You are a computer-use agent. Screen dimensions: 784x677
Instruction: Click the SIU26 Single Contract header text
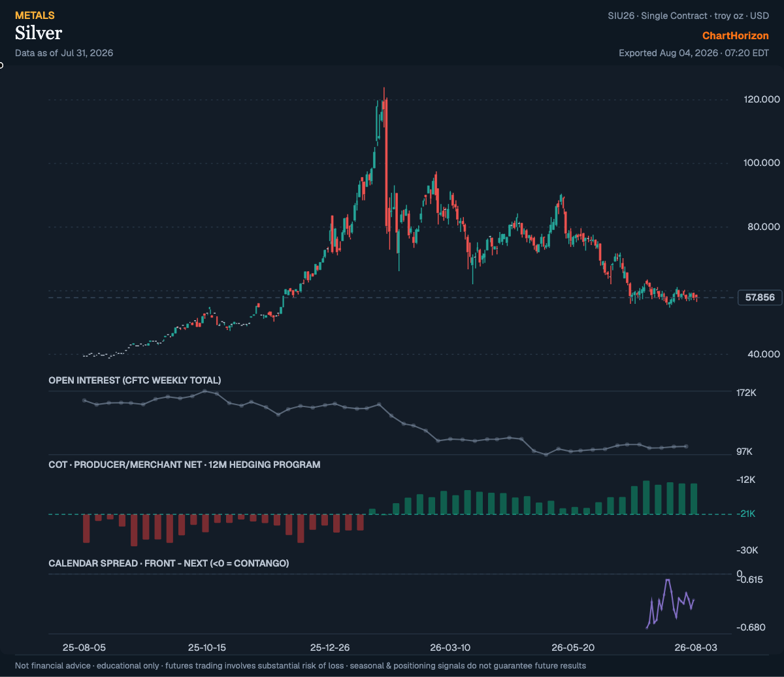(x=688, y=15)
